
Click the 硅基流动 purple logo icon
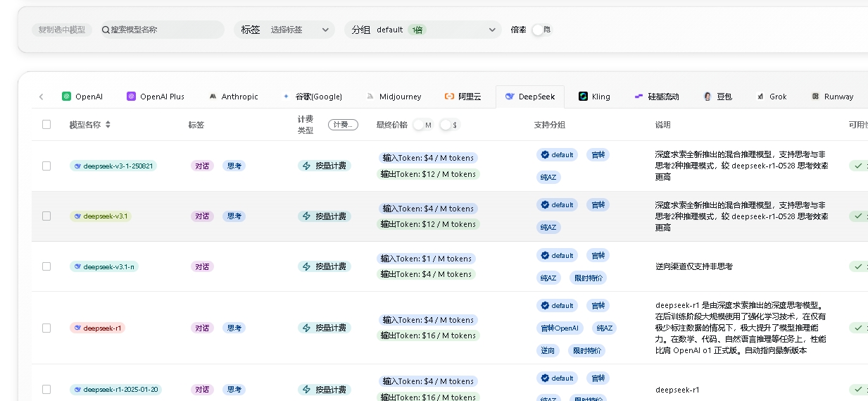coord(639,97)
